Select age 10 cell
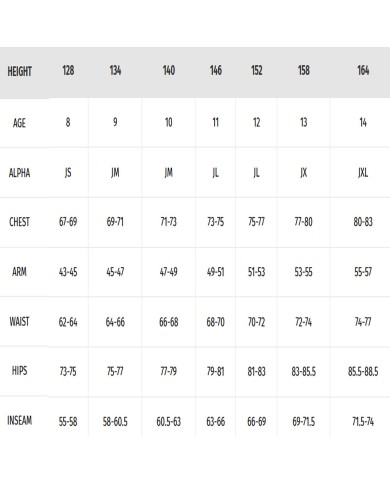 click(x=168, y=122)
